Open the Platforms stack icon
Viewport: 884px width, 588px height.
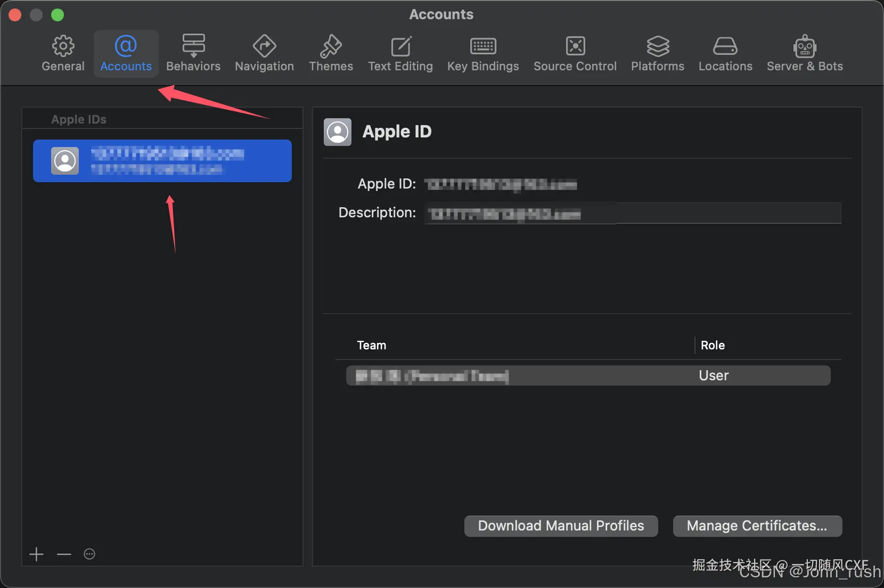(658, 46)
